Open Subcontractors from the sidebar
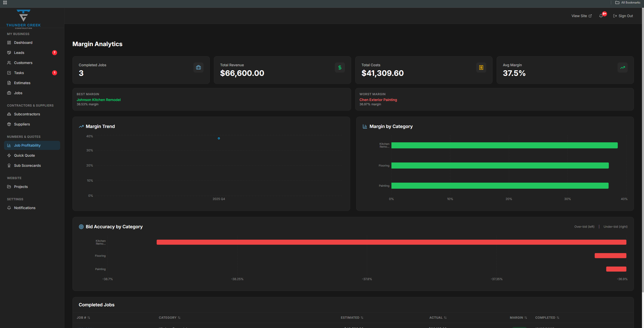The image size is (644, 328). tap(27, 114)
